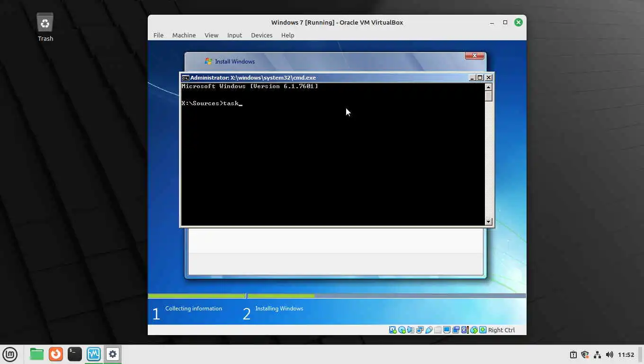This screenshot has width=644, height=364.
Task: Click the Install Windows logo icon
Action: tap(208, 61)
